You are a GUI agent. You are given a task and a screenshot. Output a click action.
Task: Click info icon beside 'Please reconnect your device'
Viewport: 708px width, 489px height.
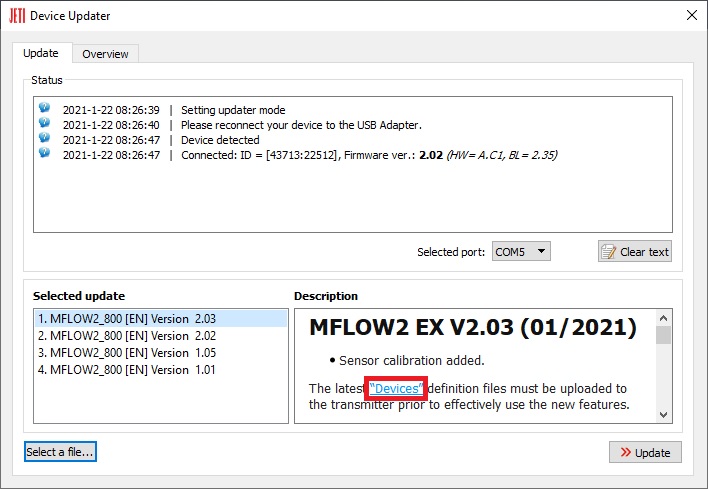tap(44, 122)
